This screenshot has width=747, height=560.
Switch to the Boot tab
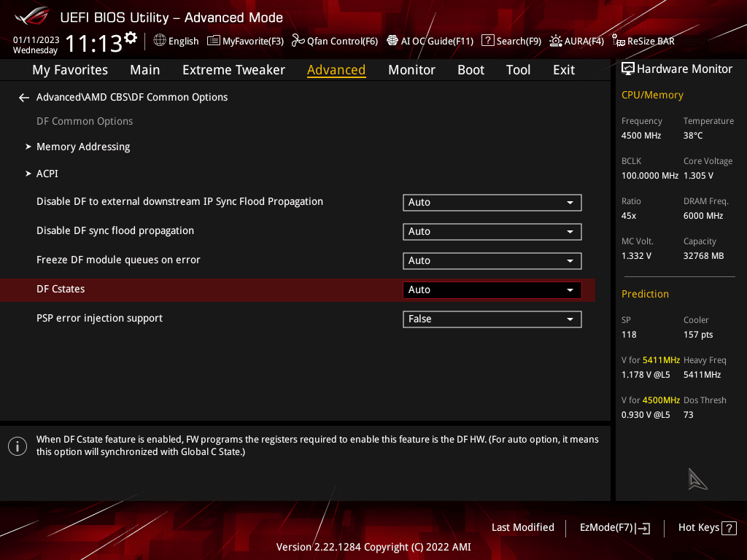471,70
